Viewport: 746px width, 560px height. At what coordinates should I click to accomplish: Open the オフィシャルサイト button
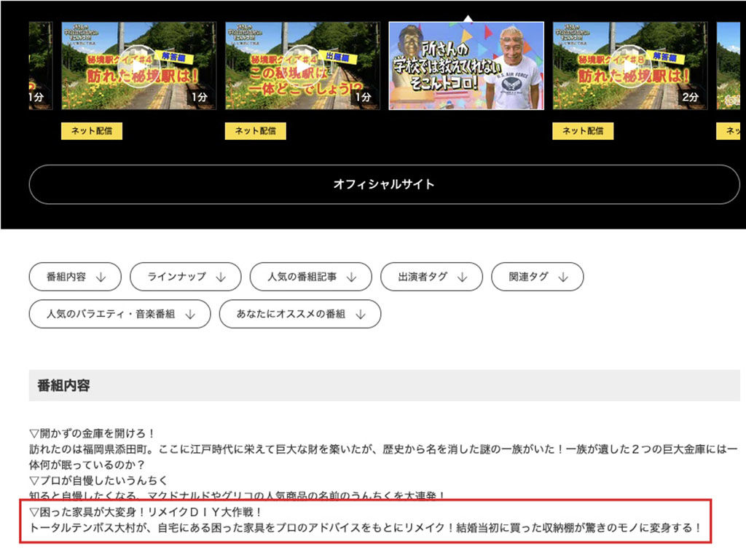tap(384, 184)
